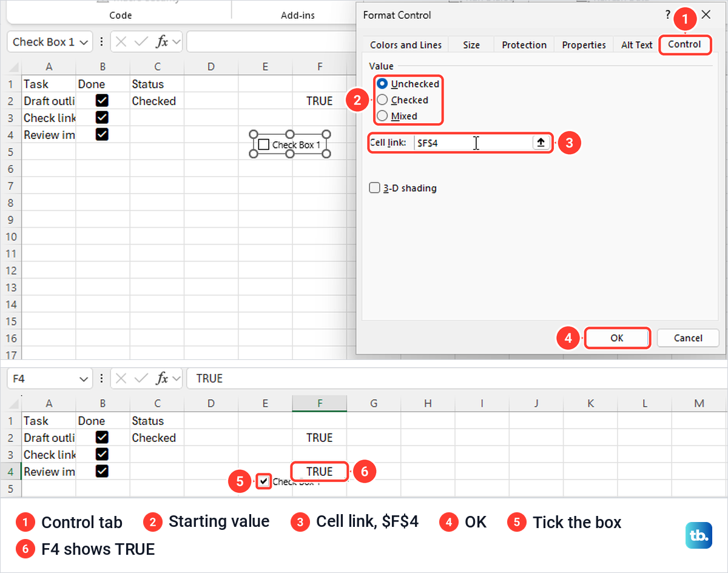Viewport: 728px width, 573px height.
Task: Toggle the Check links checkbox in the upper worksheet
Action: pos(102,117)
